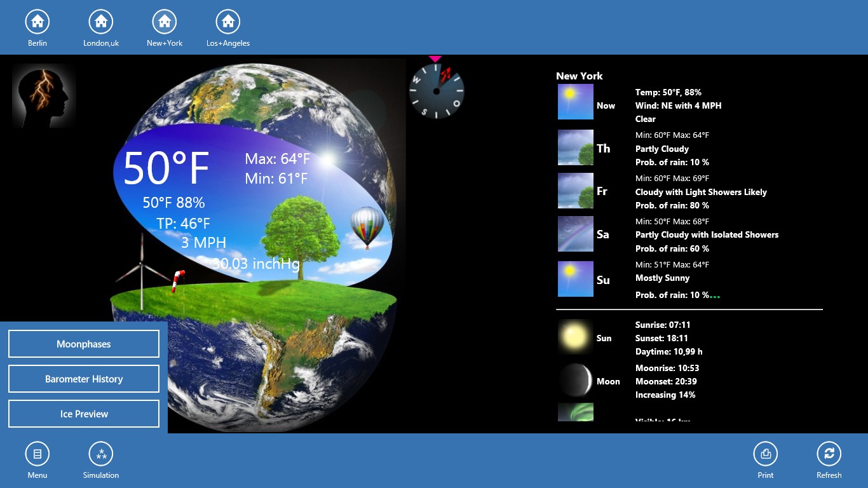Print the current weather view
The height and width of the screenshot is (488, 868).
766,454
